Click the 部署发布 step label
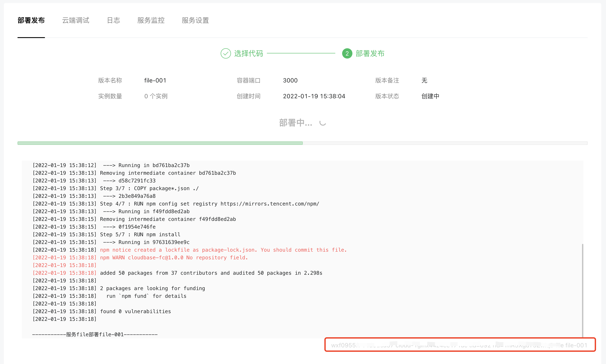This screenshot has height=364, width=606. pyautogui.click(x=370, y=53)
